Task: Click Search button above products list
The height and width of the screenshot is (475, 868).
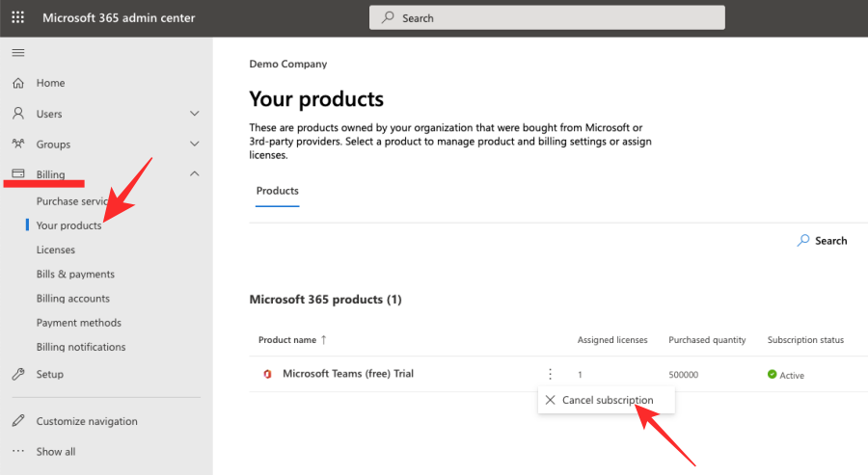Action: 822,241
